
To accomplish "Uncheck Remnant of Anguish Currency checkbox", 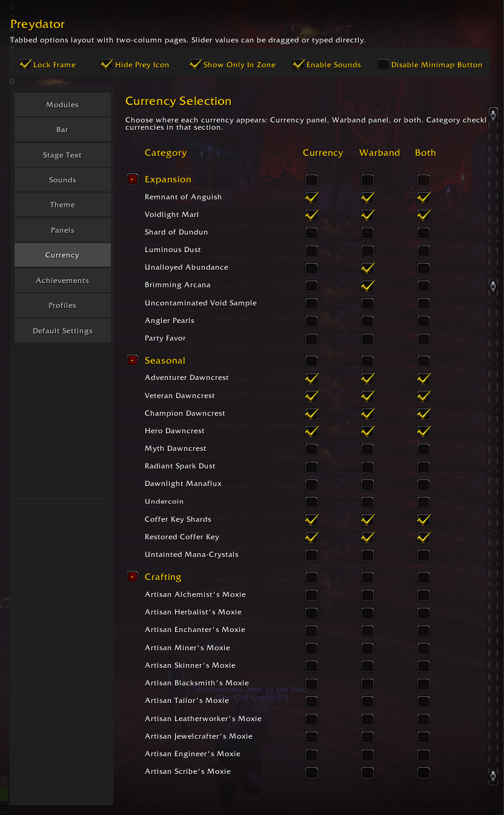I will pos(311,198).
